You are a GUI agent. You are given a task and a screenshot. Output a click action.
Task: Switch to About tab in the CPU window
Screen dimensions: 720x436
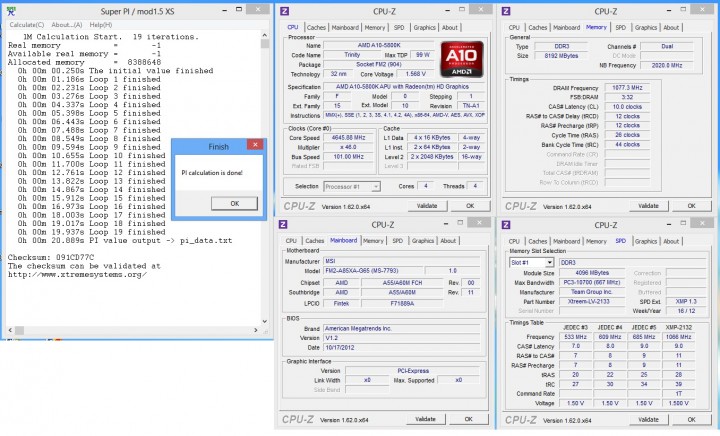(x=450, y=28)
